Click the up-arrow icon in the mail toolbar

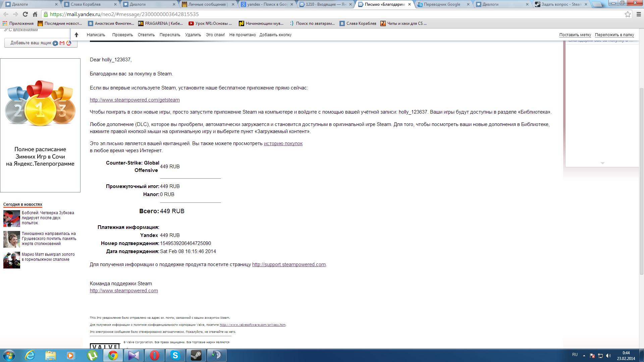click(76, 35)
